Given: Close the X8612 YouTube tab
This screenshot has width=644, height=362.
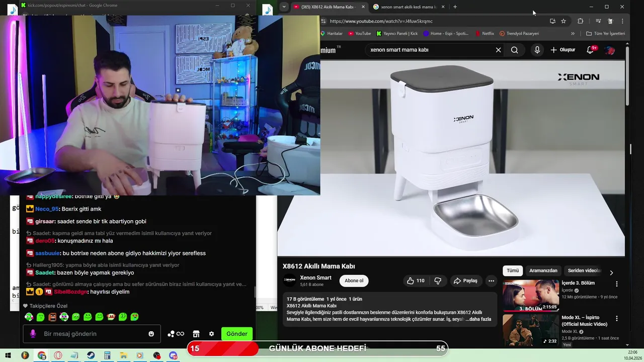Looking at the screenshot, I should click(363, 7).
